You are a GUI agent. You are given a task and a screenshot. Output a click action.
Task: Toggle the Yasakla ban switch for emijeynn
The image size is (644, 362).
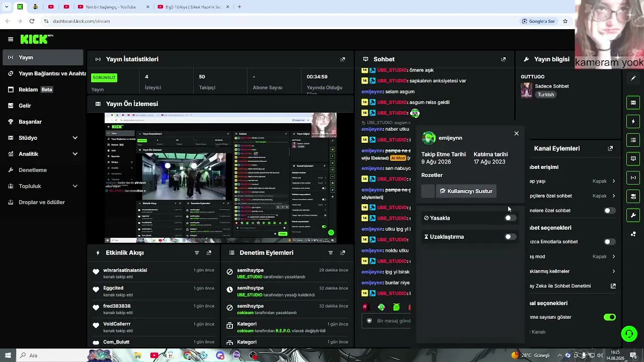510,218
